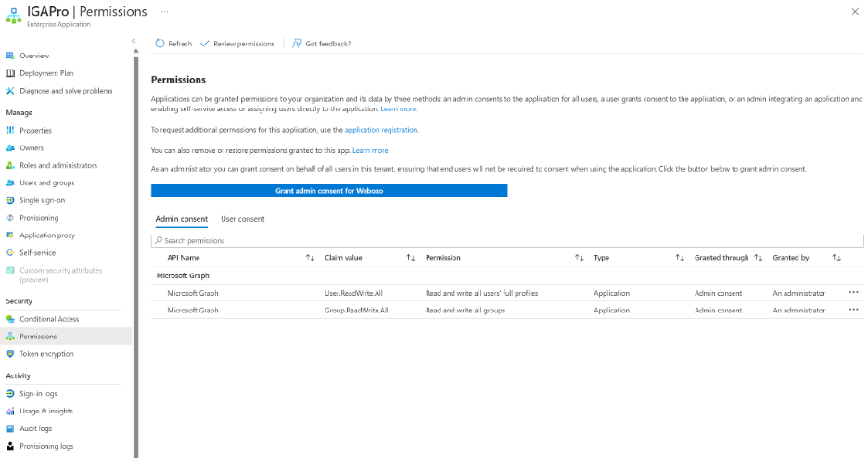Click the Single sign-on icon
This screenshot has width=868, height=458.
(x=10, y=200)
